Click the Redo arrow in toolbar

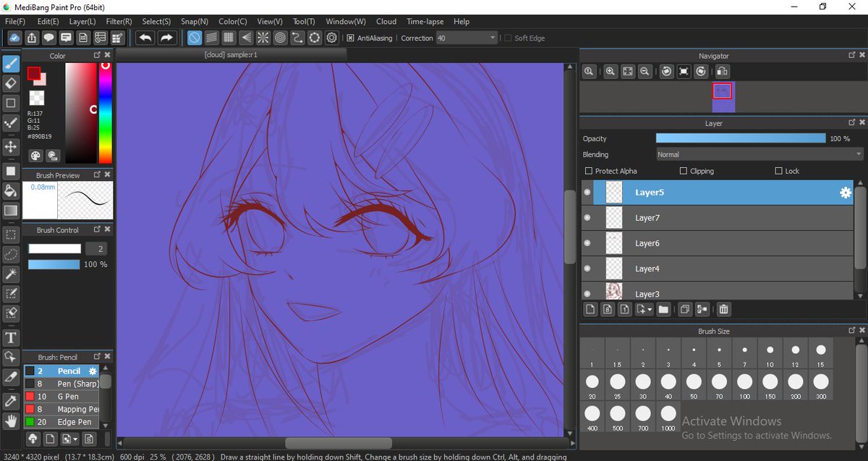point(166,38)
